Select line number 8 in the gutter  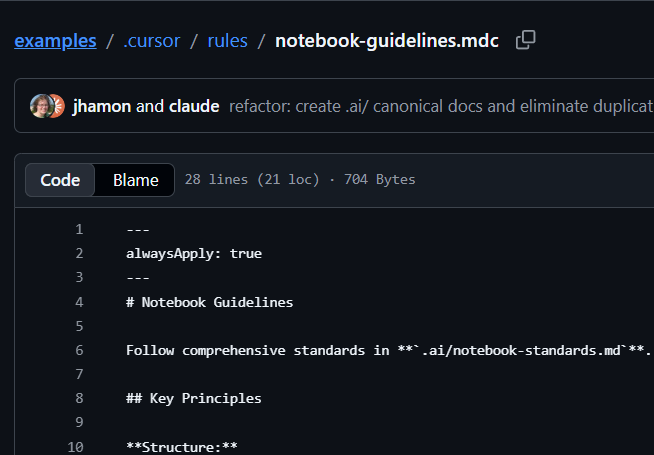click(79, 398)
